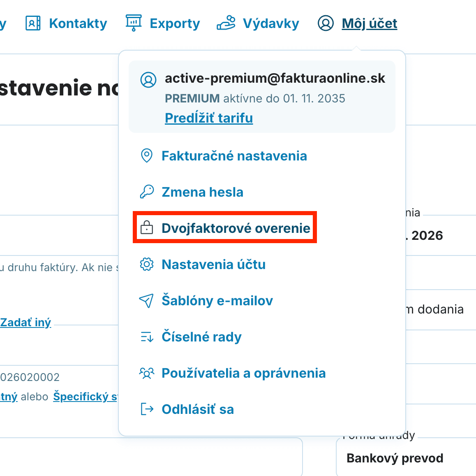Open settings via the gear icon beside Nastavenia účtu
Image resolution: width=476 pixels, height=476 pixels.
pos(147,265)
